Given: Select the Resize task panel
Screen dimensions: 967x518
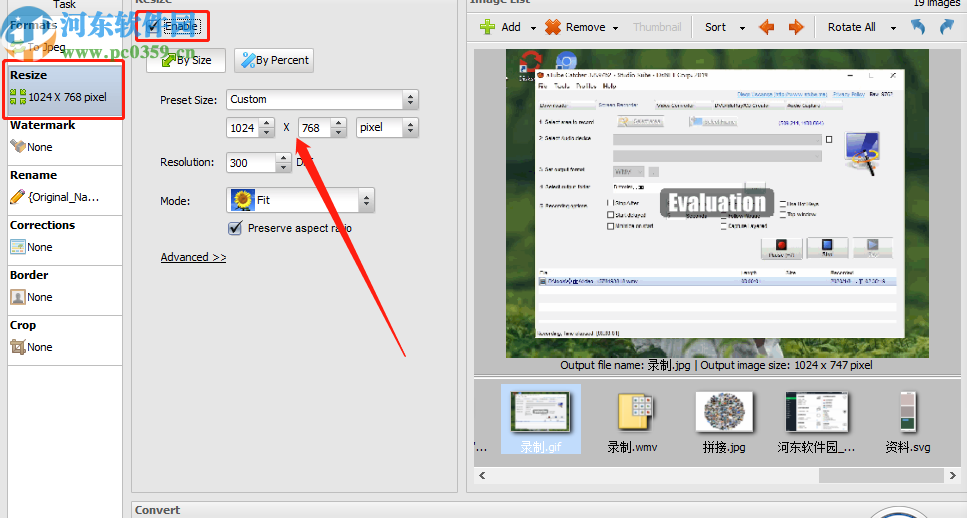Looking at the screenshot, I should [65, 90].
